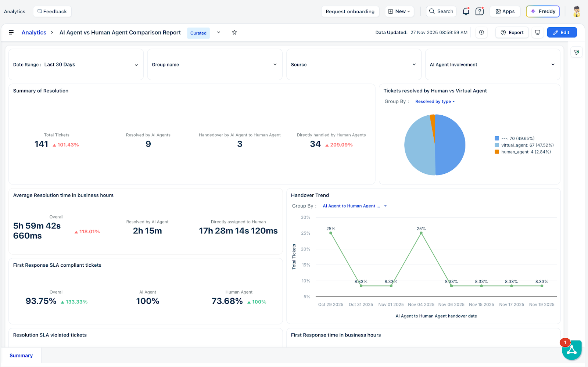
Task: Go to the Analytics breadcrumb
Action: (34, 32)
